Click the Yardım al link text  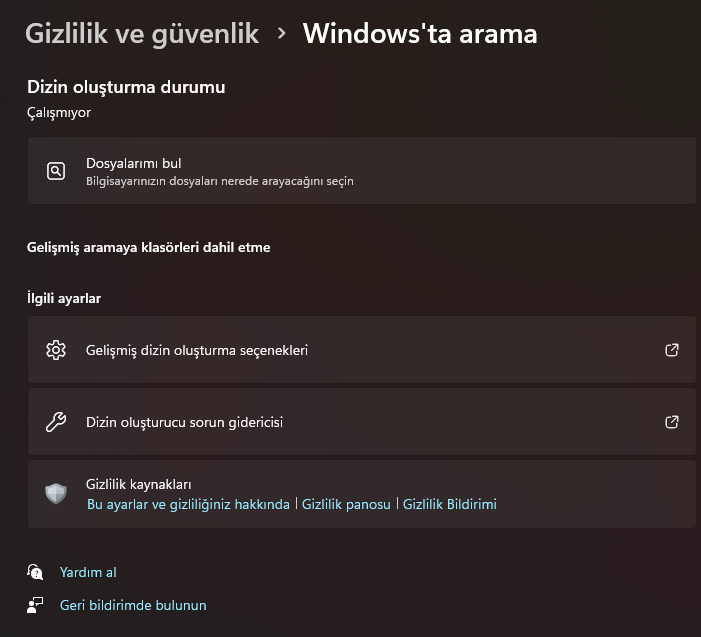coord(88,572)
